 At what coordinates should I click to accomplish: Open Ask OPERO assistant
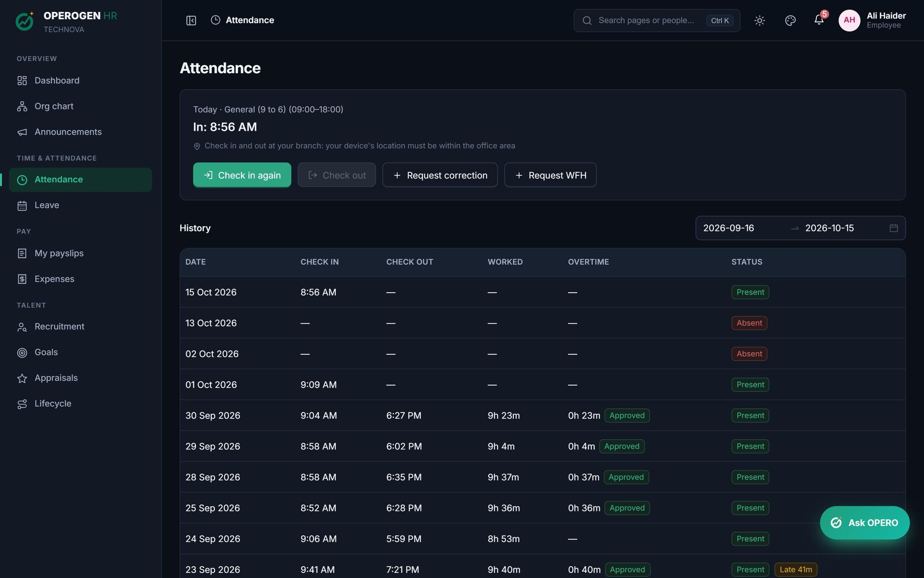coord(864,523)
